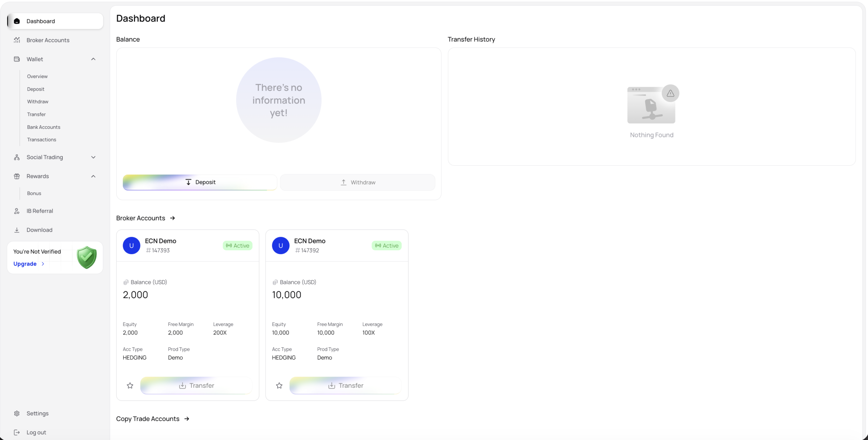Click the Nothing Found placeholder image
This screenshot has height=440, width=868.
pyautogui.click(x=653, y=104)
